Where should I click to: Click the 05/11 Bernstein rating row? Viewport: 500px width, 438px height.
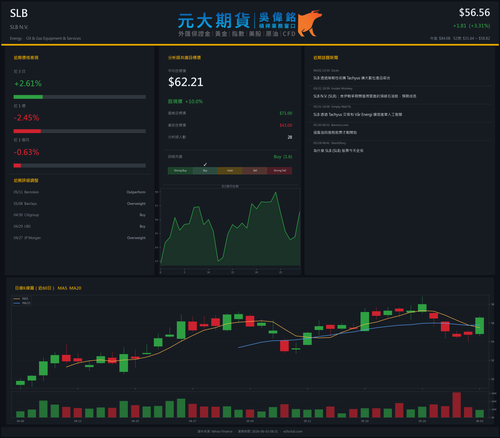79,192
